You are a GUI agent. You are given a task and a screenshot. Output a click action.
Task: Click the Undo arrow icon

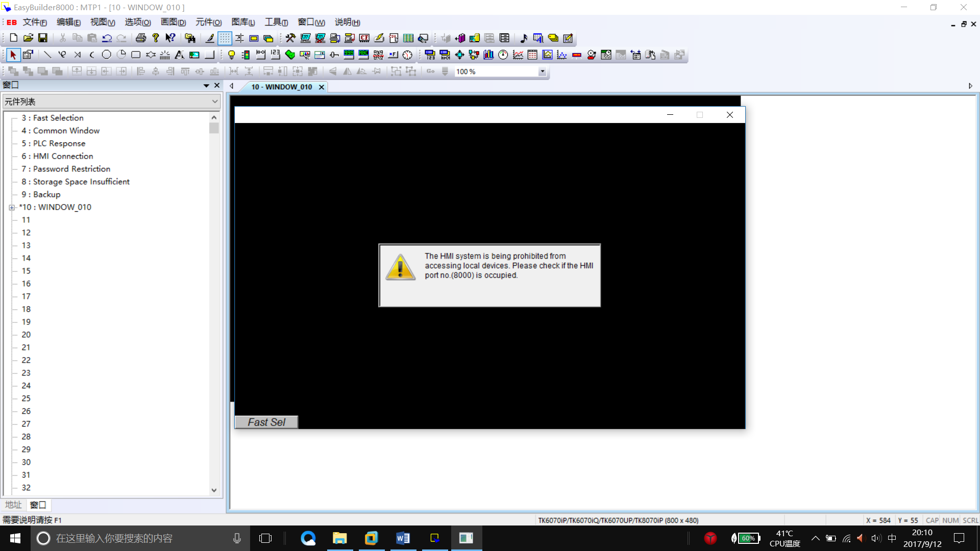click(107, 38)
